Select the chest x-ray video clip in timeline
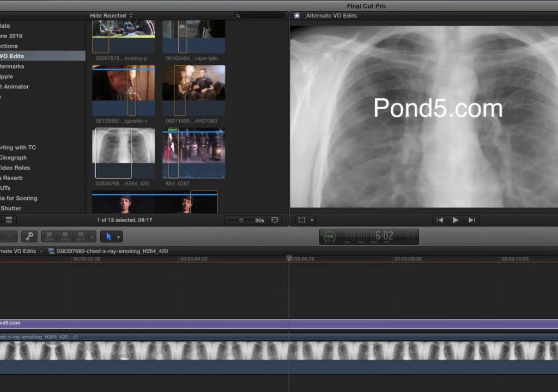The image size is (558, 392). (279, 354)
